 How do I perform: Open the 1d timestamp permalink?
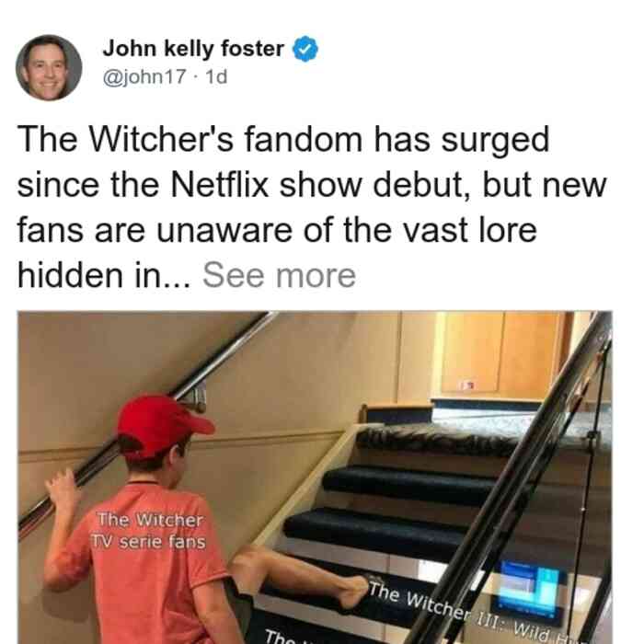[x=216, y=77]
